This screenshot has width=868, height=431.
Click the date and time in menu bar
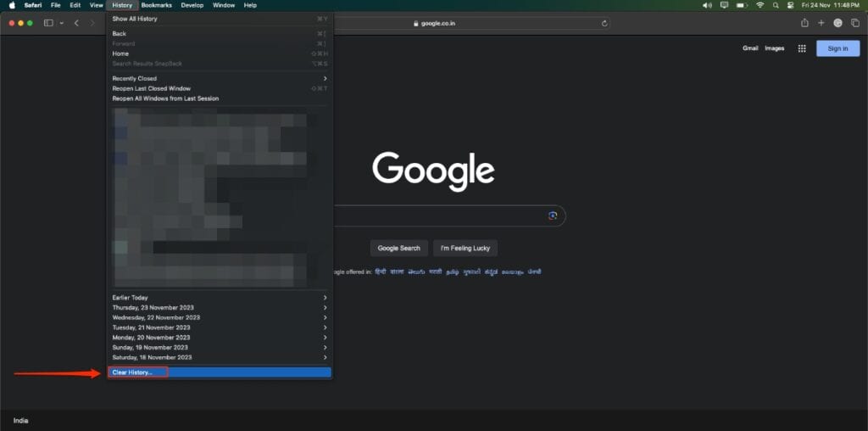pos(831,5)
